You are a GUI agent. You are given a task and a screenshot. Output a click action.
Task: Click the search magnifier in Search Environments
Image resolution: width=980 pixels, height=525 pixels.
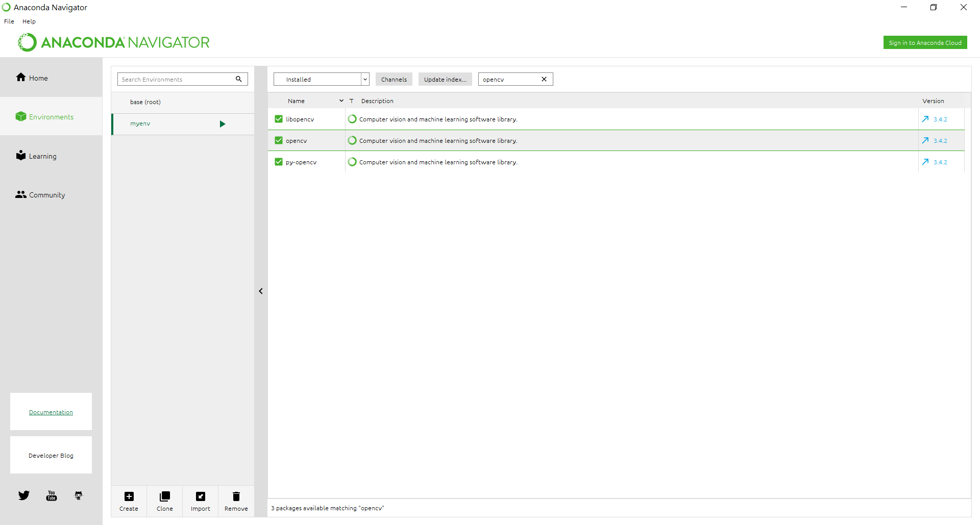pos(239,79)
